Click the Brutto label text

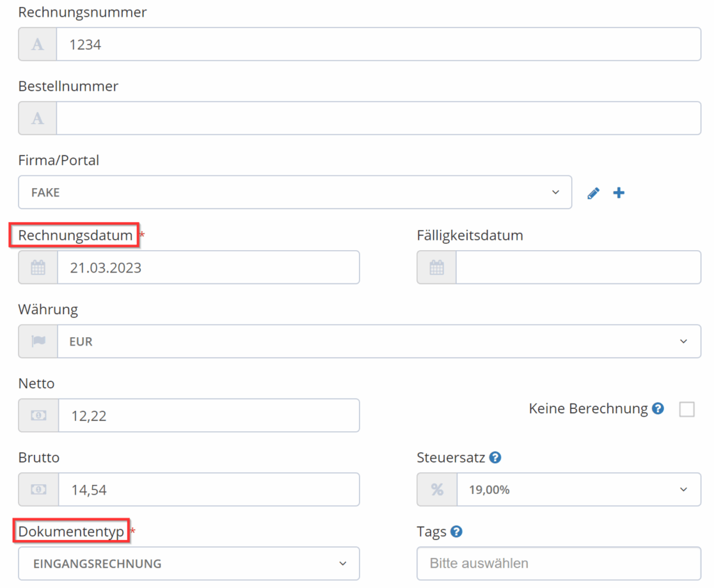39,458
